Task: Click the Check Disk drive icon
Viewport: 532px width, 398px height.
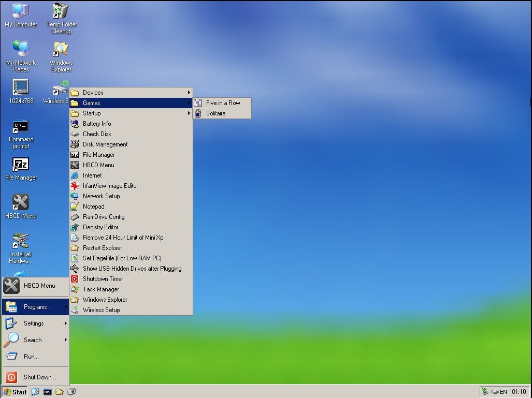Action: point(75,134)
